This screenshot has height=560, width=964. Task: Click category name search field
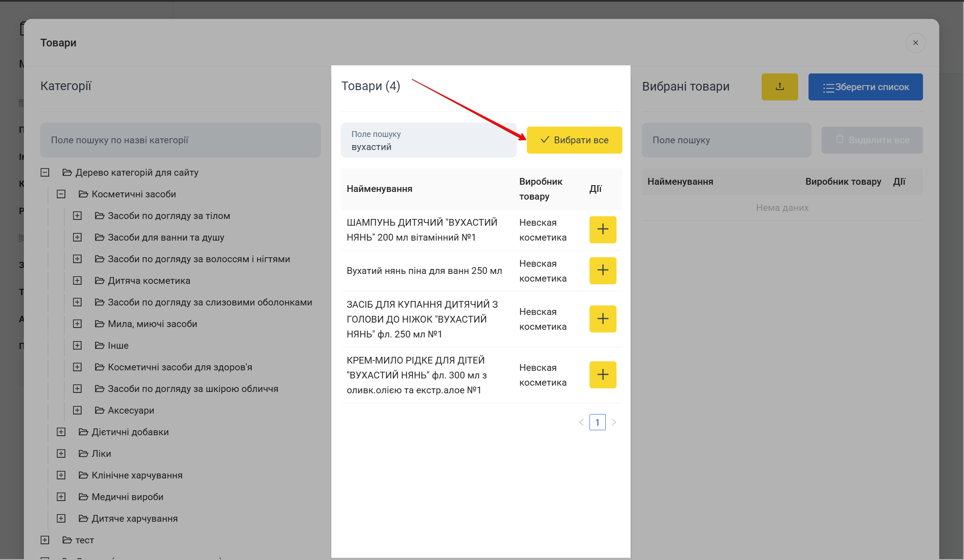(180, 140)
